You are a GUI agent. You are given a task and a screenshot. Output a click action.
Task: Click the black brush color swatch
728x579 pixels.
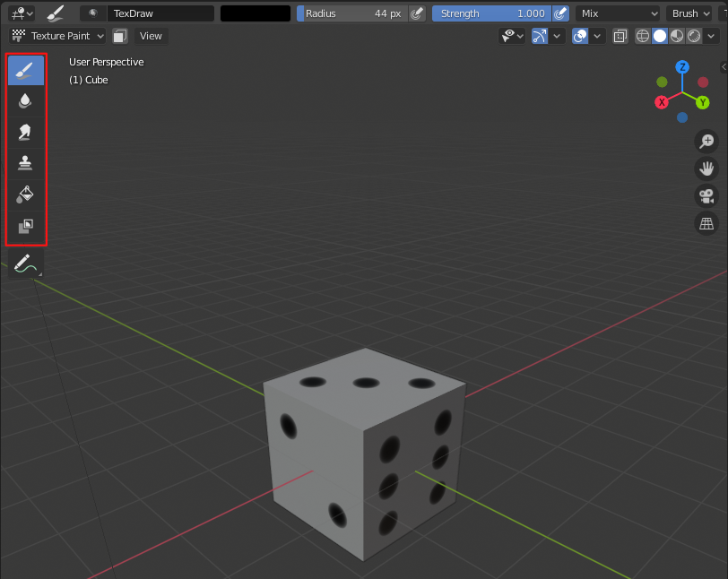[x=256, y=13]
